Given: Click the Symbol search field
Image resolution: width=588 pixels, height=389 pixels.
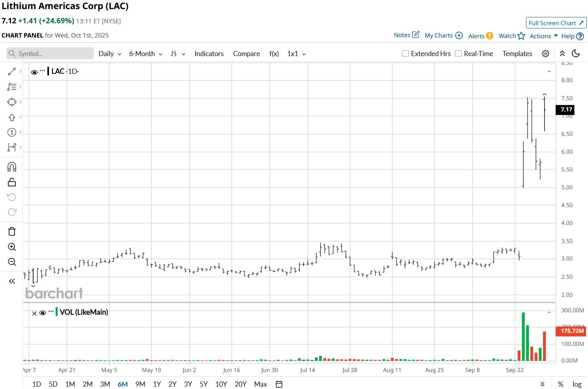Looking at the screenshot, I should (50, 54).
